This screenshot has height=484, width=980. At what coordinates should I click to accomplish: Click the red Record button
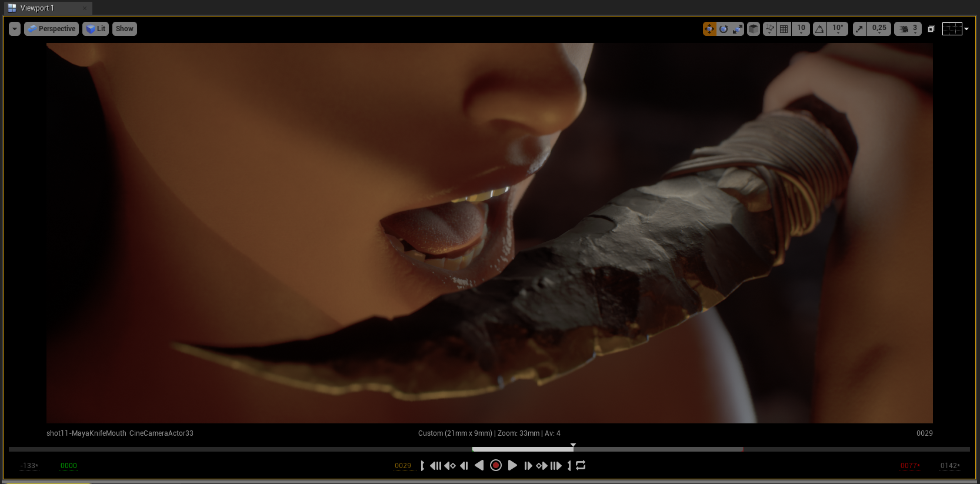pyautogui.click(x=496, y=466)
